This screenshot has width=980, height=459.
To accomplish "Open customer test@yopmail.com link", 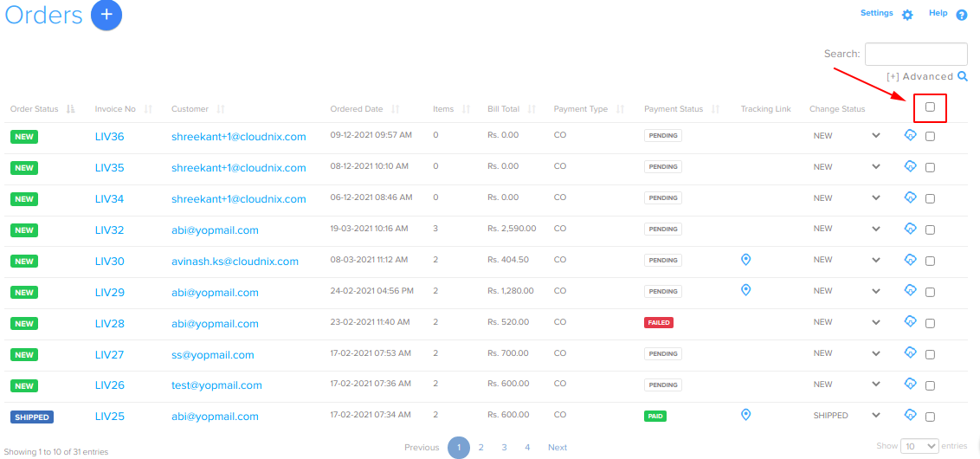I will [217, 385].
